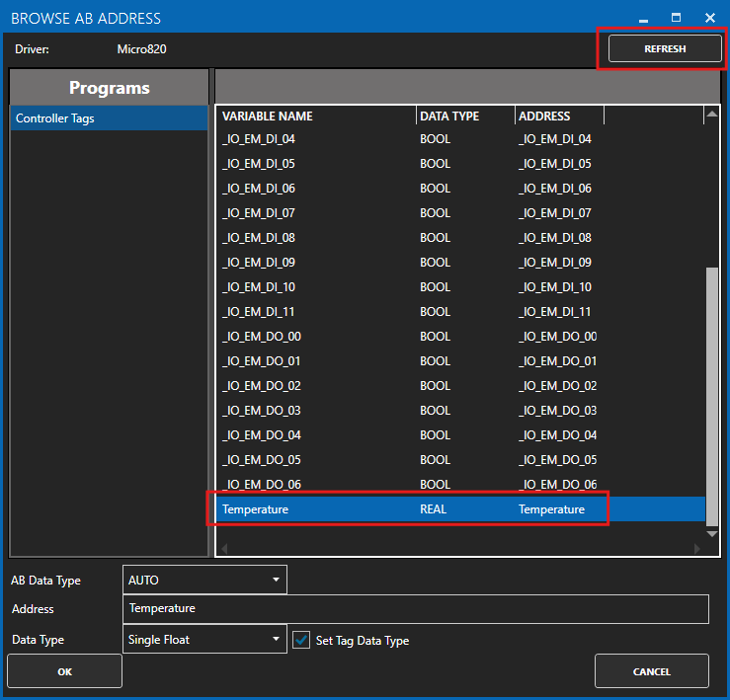Image resolution: width=730 pixels, height=700 pixels.
Task: Open the Data Type Single Float dropdown
Action: click(204, 639)
